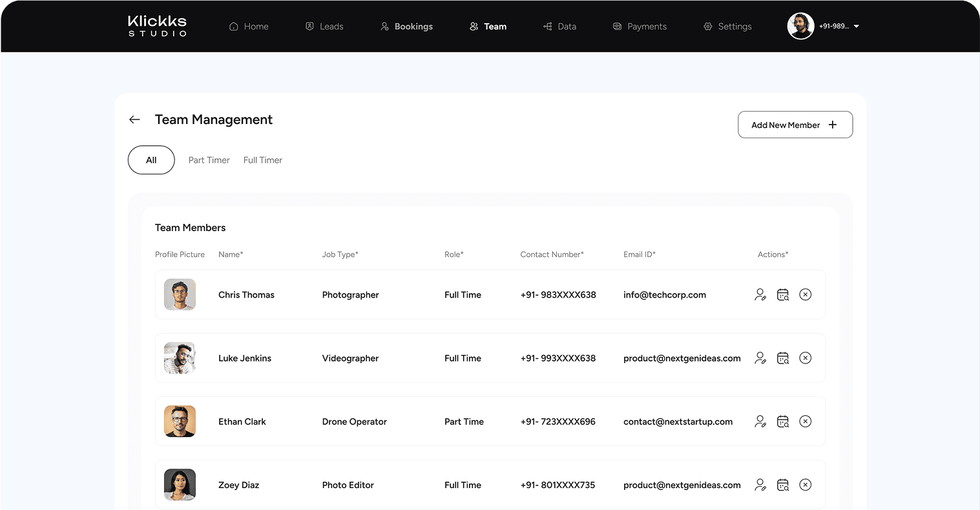The height and width of the screenshot is (510, 980).
Task: Enable the All members filter
Action: click(151, 159)
